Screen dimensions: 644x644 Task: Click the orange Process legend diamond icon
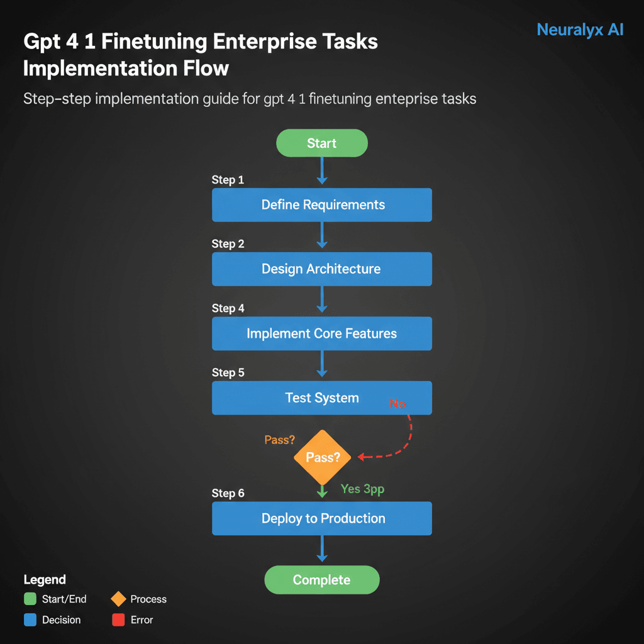118,599
